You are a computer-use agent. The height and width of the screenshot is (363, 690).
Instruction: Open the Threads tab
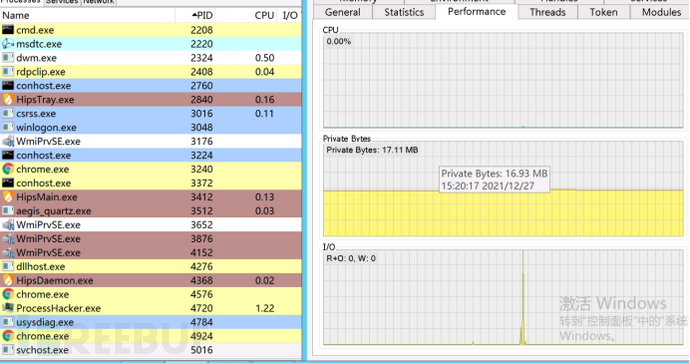tap(547, 12)
